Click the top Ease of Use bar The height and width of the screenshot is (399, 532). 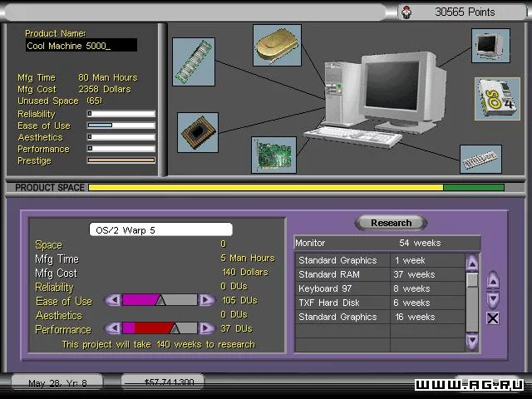[121, 126]
